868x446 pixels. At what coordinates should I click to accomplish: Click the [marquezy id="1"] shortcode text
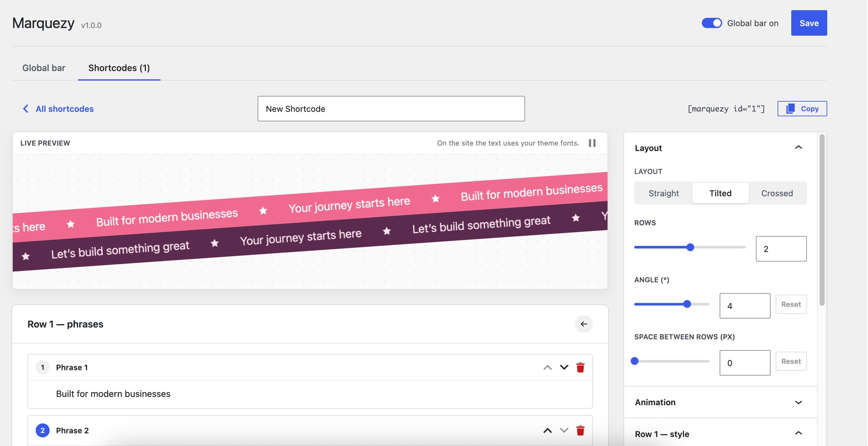[x=726, y=109]
